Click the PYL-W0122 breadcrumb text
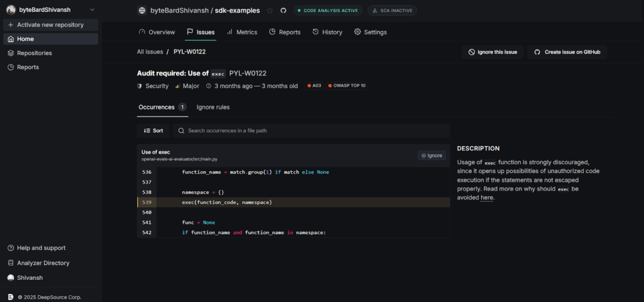This screenshot has width=644, height=302. pyautogui.click(x=190, y=52)
